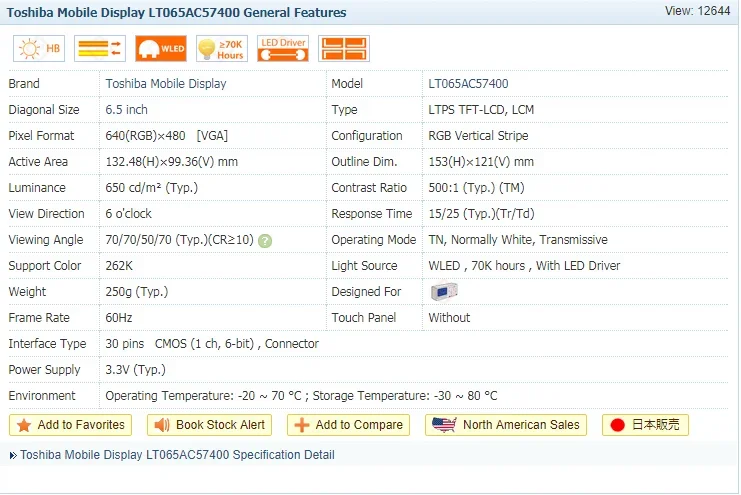
Task: Click the 'Environment' row label
Action: pyautogui.click(x=42, y=396)
